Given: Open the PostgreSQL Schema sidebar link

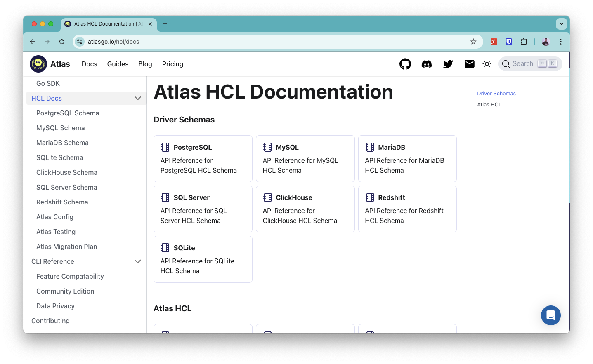Looking at the screenshot, I should 67,113.
